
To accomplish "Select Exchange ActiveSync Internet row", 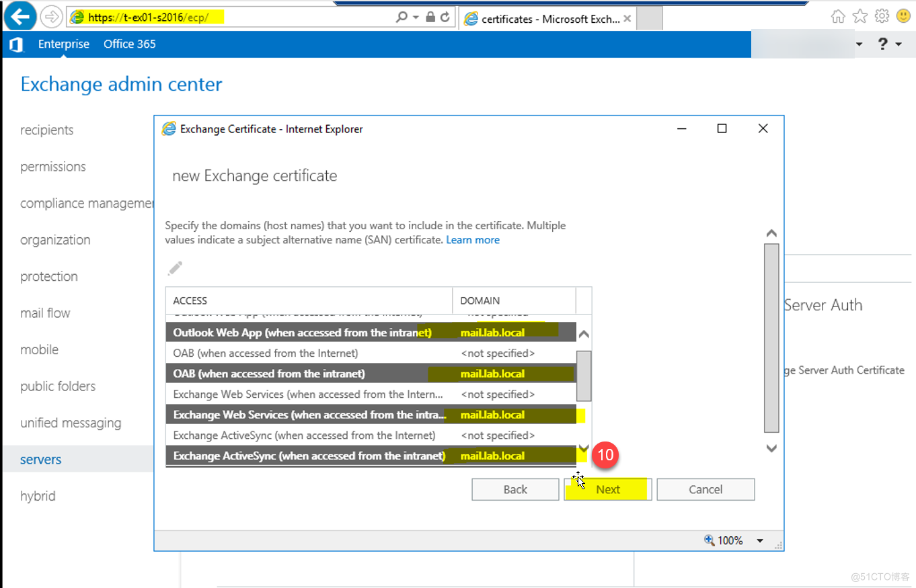I will pyautogui.click(x=371, y=435).
